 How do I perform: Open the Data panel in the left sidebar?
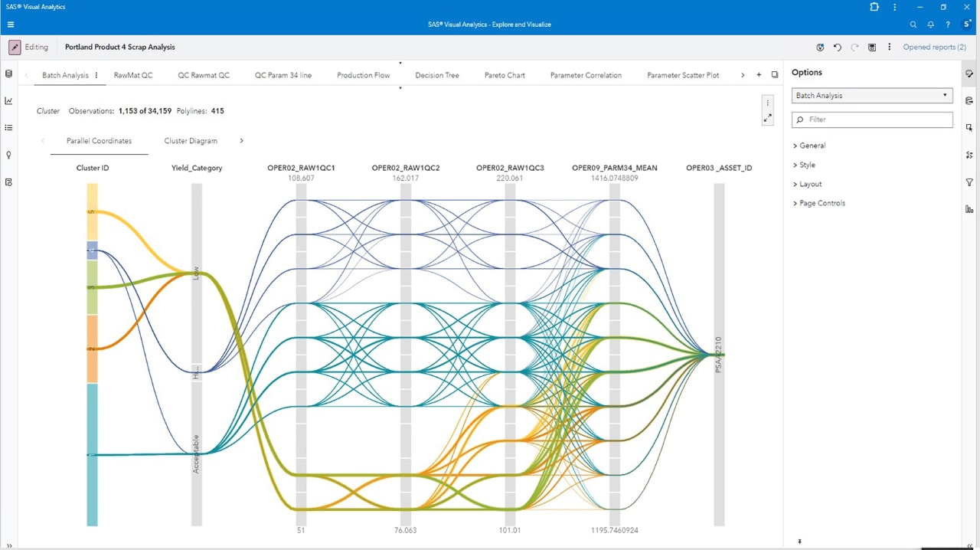click(8, 74)
